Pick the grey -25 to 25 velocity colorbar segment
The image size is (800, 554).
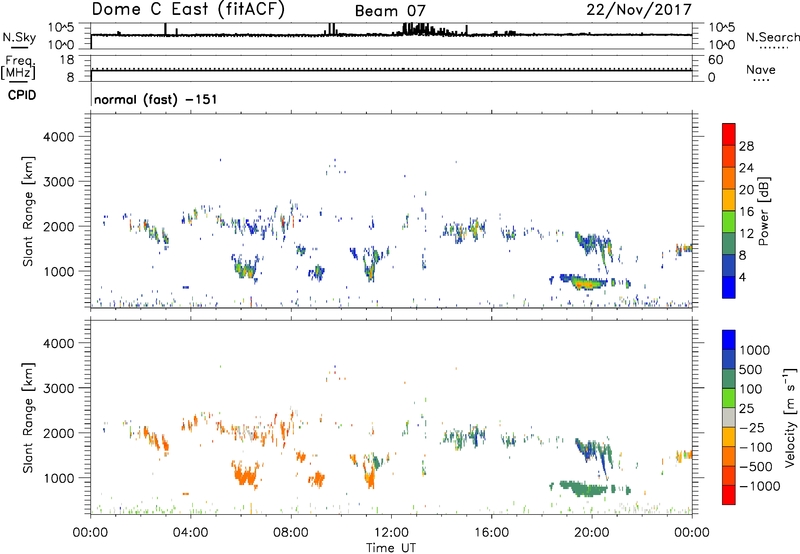(729, 417)
